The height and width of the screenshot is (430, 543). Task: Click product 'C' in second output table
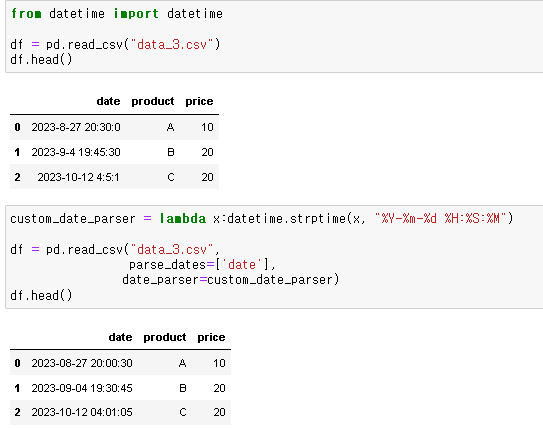pyautogui.click(x=183, y=412)
